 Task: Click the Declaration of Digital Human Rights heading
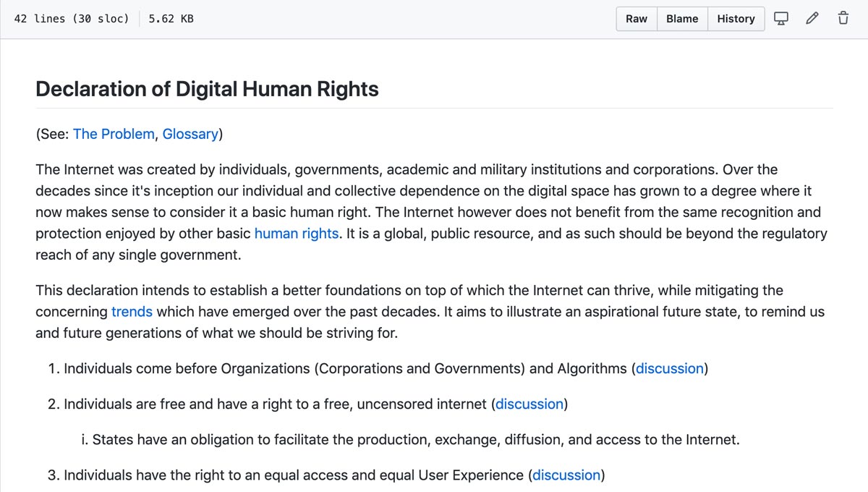click(x=207, y=89)
